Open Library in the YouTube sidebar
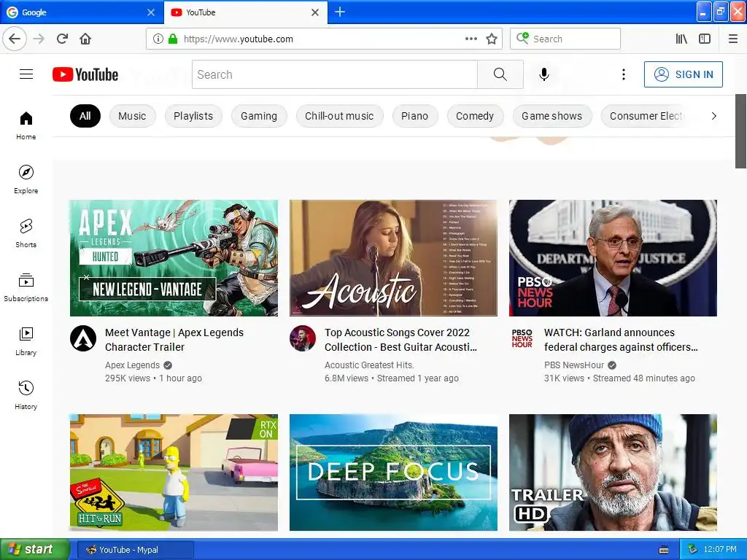 pos(26,341)
